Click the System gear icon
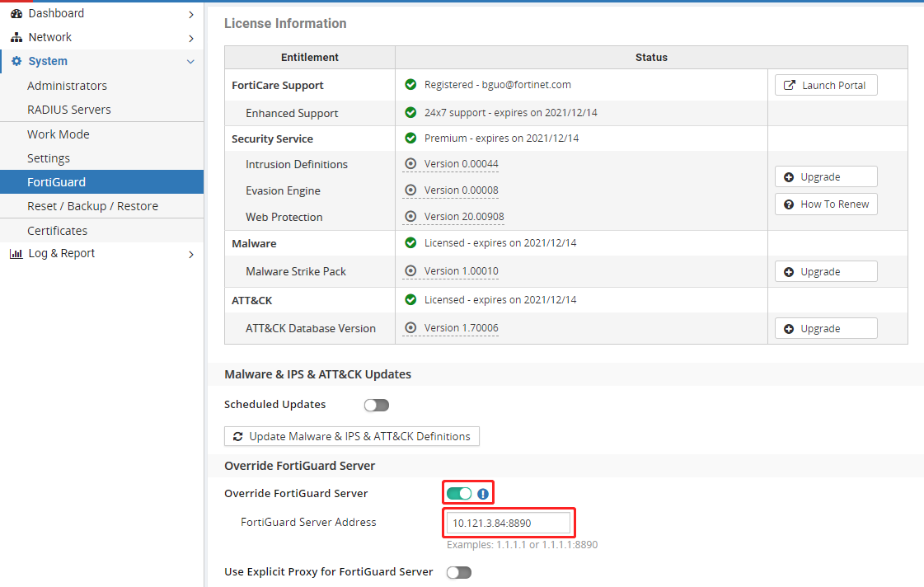 coord(16,61)
